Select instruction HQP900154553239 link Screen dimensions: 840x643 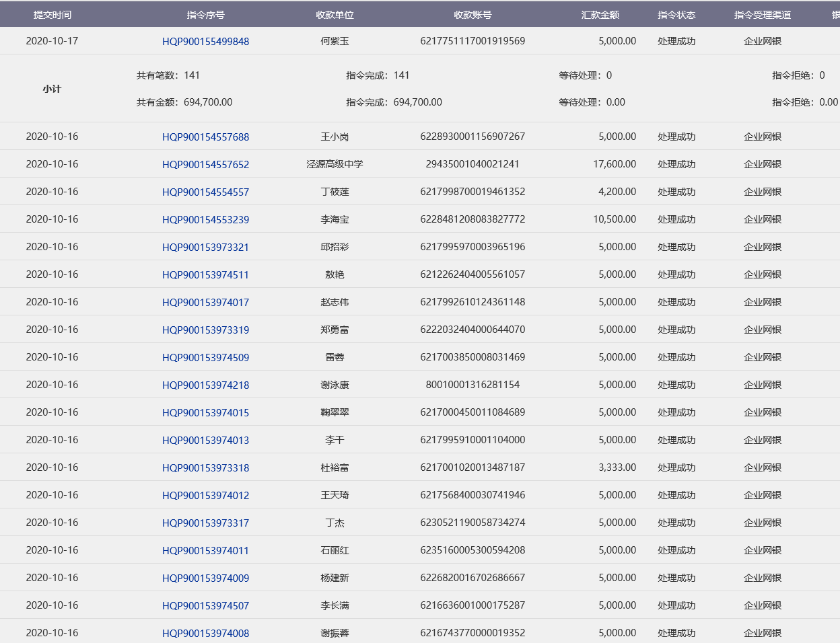pos(205,220)
